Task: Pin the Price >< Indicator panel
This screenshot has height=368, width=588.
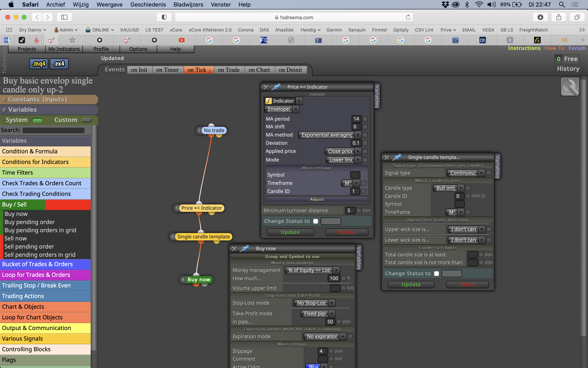Action: [x=276, y=87]
